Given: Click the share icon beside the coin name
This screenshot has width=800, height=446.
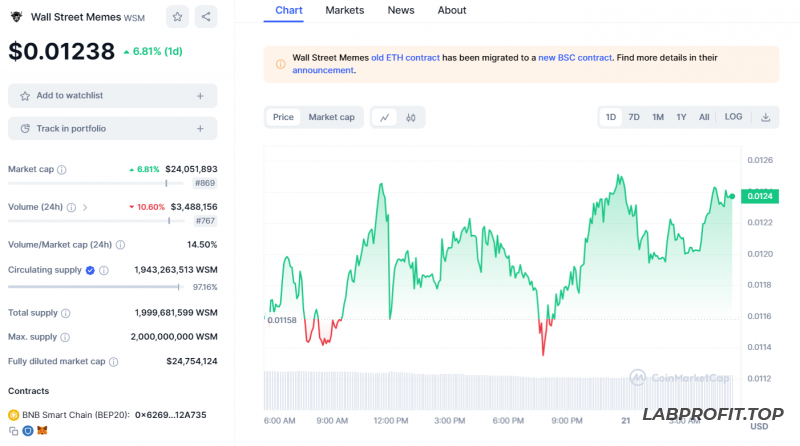Looking at the screenshot, I should coord(205,16).
